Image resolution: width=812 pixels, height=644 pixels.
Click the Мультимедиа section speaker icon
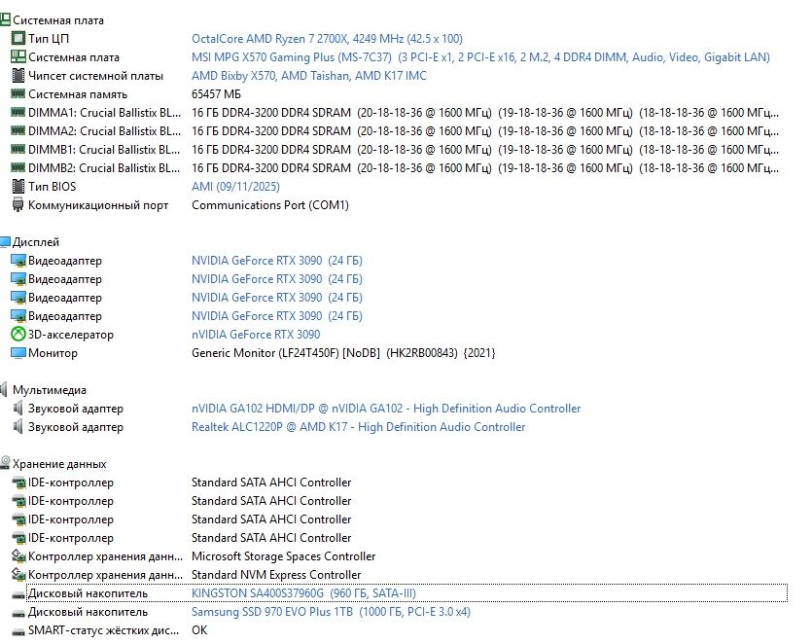(4, 390)
